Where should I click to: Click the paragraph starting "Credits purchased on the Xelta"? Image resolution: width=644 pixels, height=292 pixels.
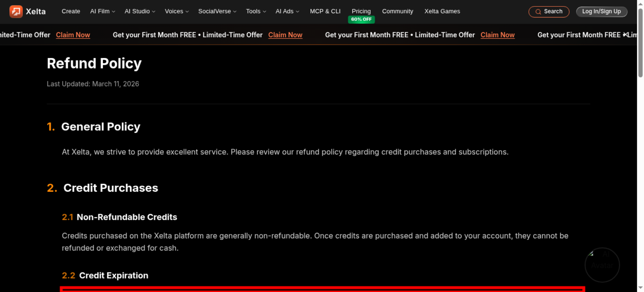tap(315, 242)
